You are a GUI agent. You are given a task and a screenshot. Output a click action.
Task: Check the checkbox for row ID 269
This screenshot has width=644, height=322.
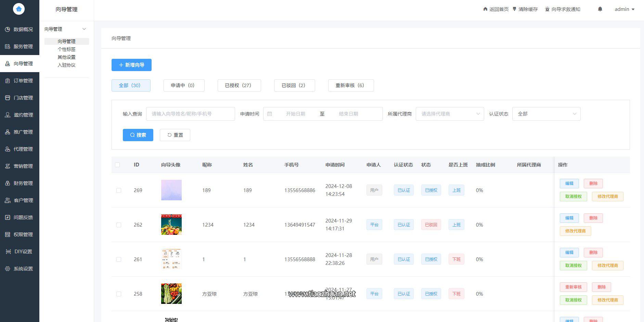click(x=119, y=190)
